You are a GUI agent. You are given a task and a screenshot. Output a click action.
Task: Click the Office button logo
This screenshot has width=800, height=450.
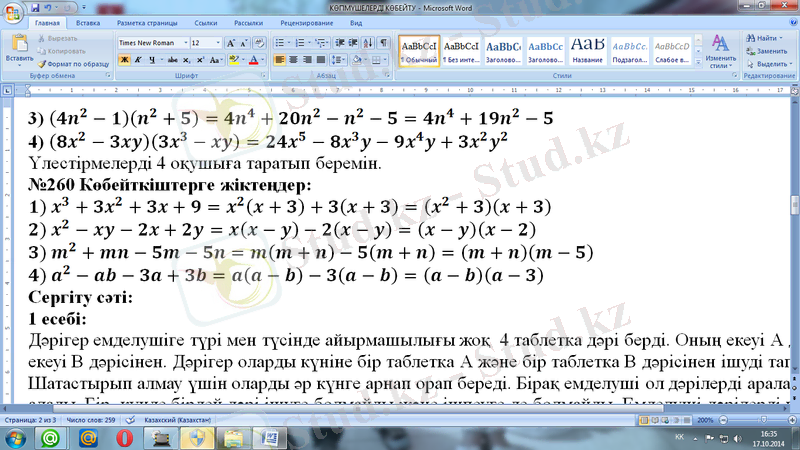(x=14, y=11)
